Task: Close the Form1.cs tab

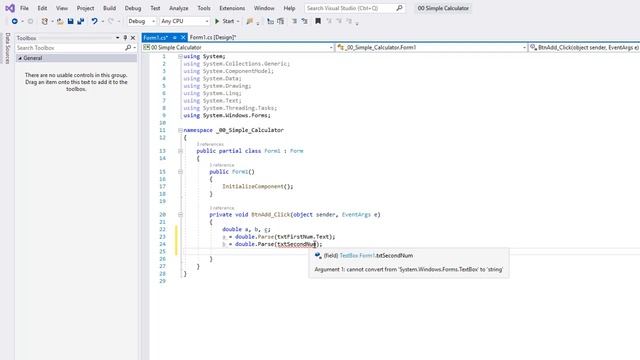Action: pos(183,38)
